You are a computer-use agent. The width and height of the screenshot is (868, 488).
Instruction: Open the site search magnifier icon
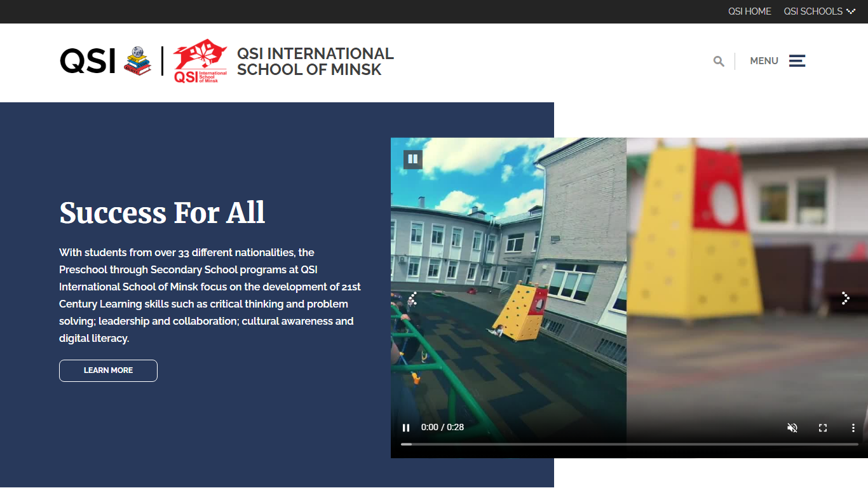pos(719,61)
